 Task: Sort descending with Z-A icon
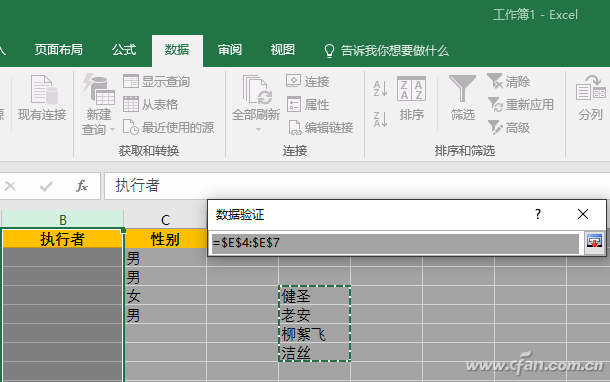(380, 119)
